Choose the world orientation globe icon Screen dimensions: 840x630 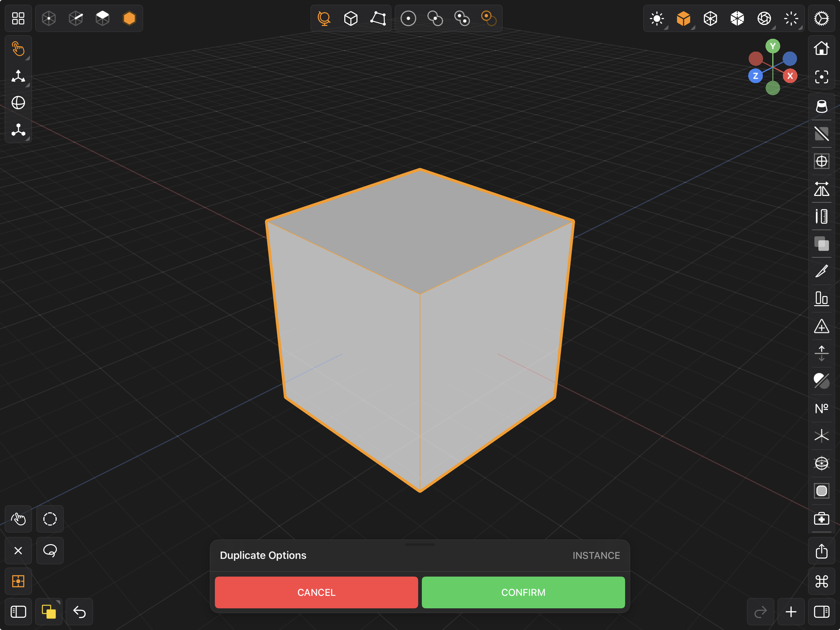tap(324, 18)
